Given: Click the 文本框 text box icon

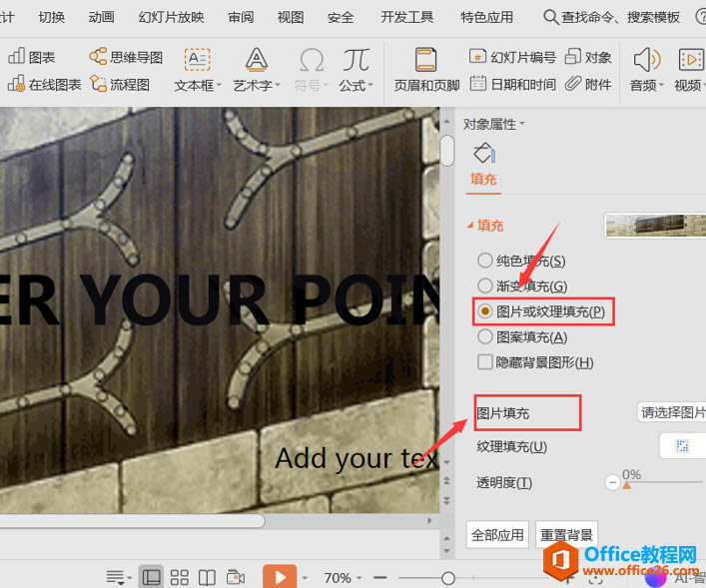Looking at the screenshot, I should (197, 60).
